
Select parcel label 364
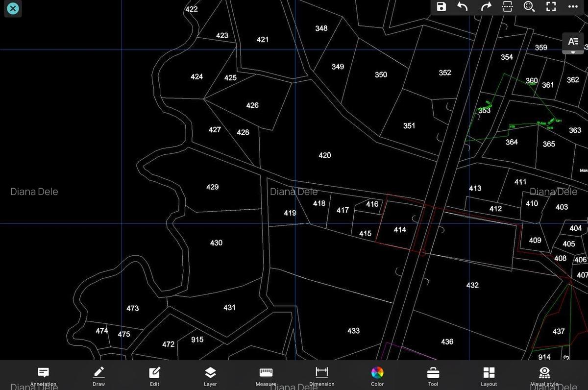point(512,142)
